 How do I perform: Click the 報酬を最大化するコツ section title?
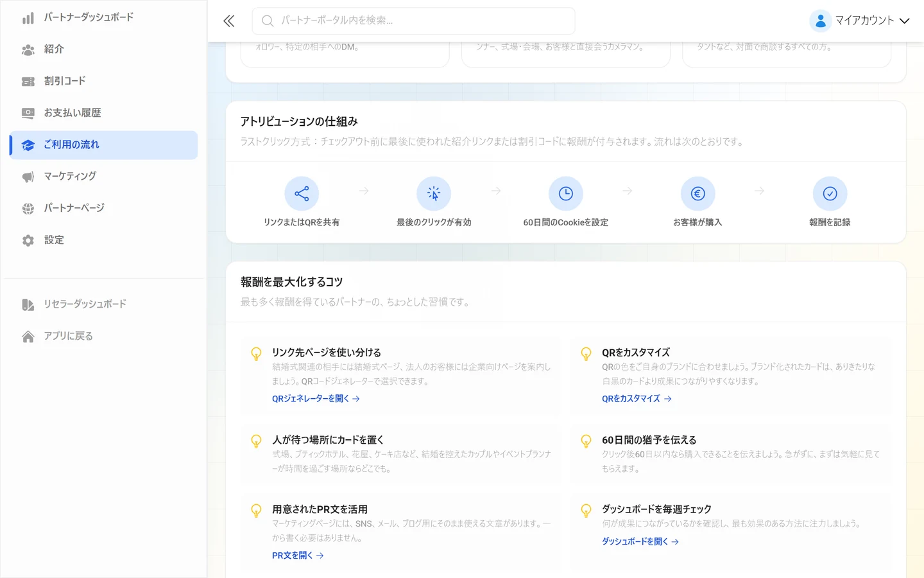[x=291, y=282]
